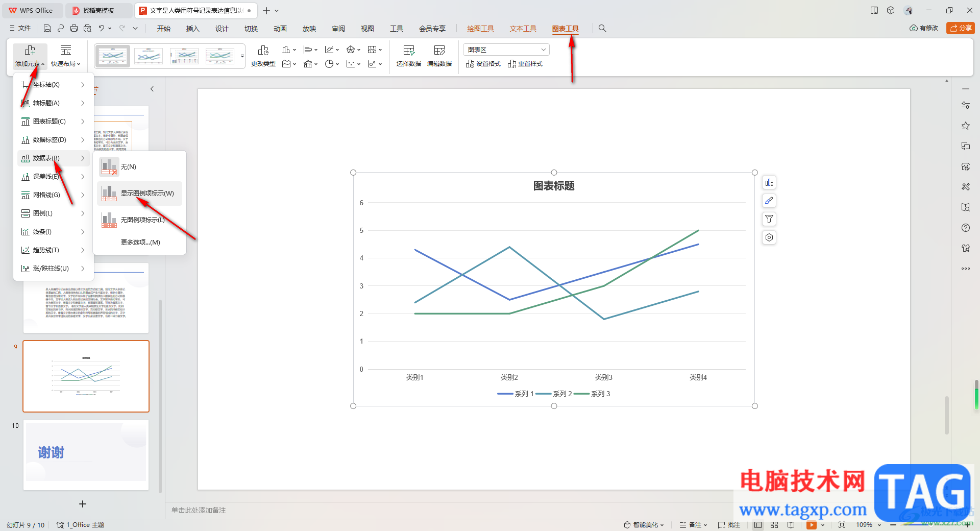980x531 pixels.
Task: Click the 有修改 status button
Action: point(924,28)
